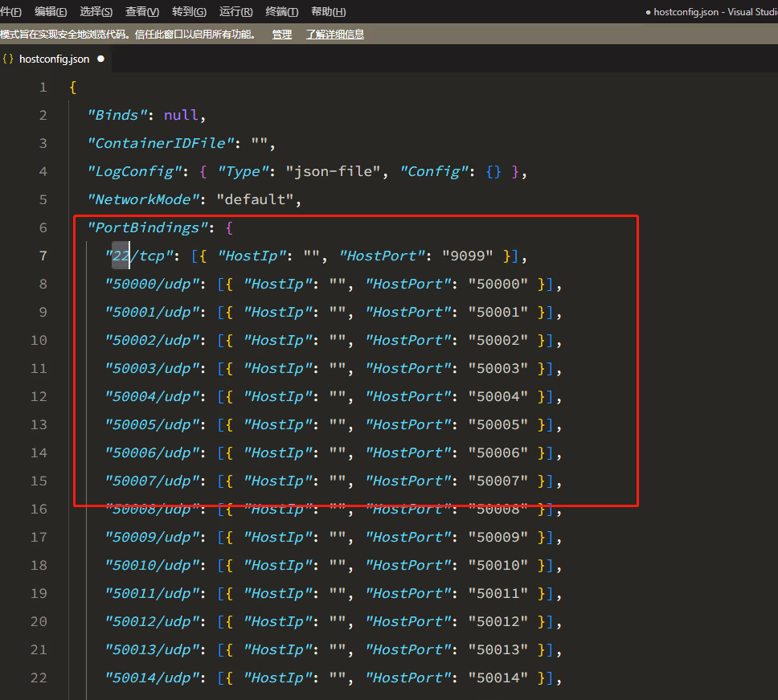The width and height of the screenshot is (778, 700).
Task: Click the "Config" key on line 4
Action: tap(434, 172)
